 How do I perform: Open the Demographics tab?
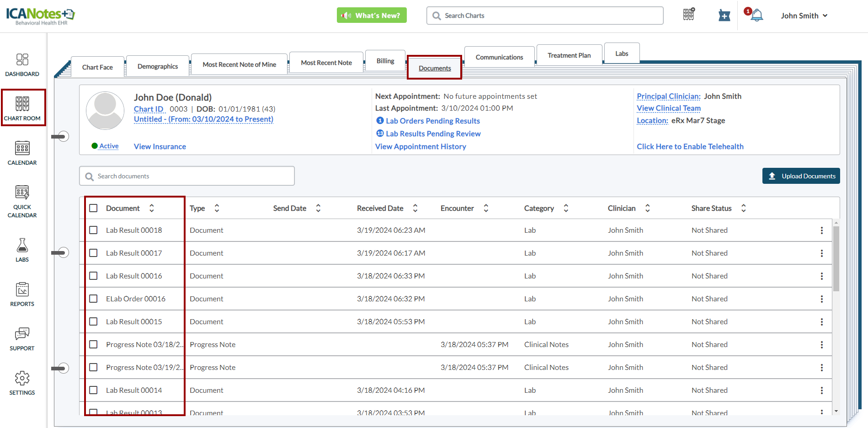coord(158,66)
